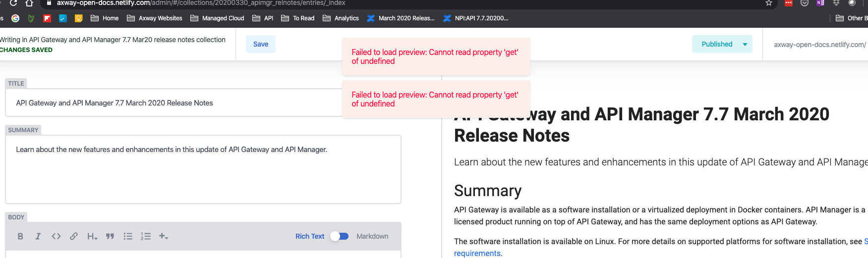Reload the page in the browser

[13, 3]
